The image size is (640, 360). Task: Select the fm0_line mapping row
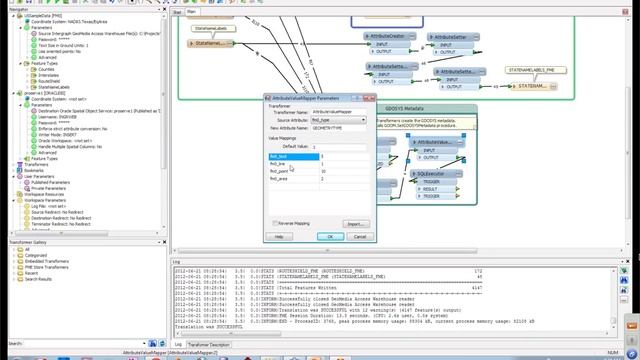tap(319, 164)
